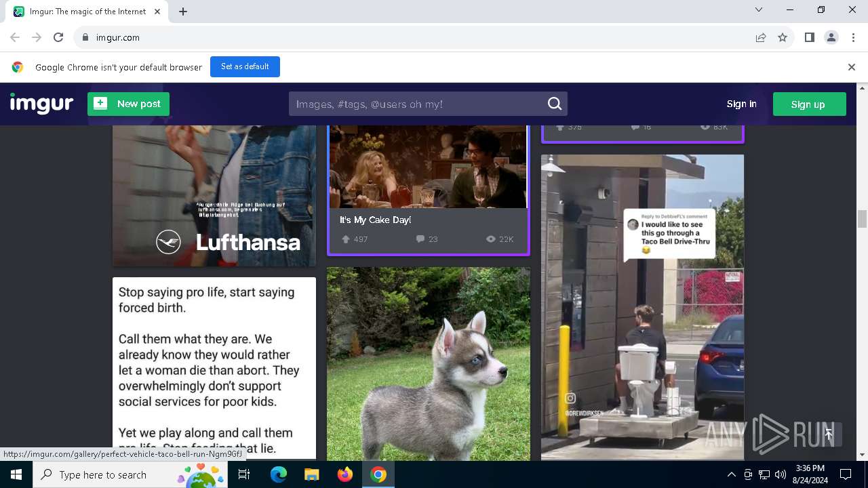Click the taskbar search box
The width and height of the screenshot is (868, 488).
click(x=131, y=474)
